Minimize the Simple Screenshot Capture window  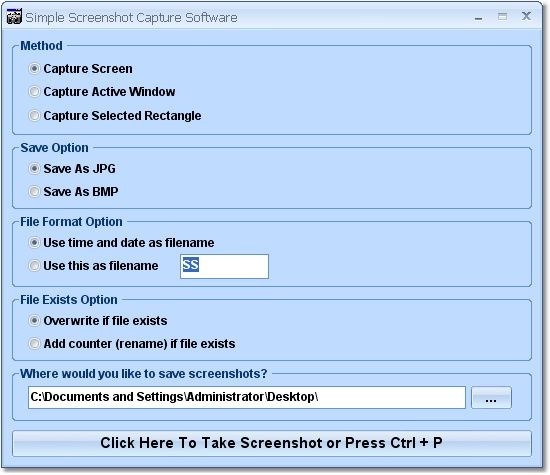478,17
